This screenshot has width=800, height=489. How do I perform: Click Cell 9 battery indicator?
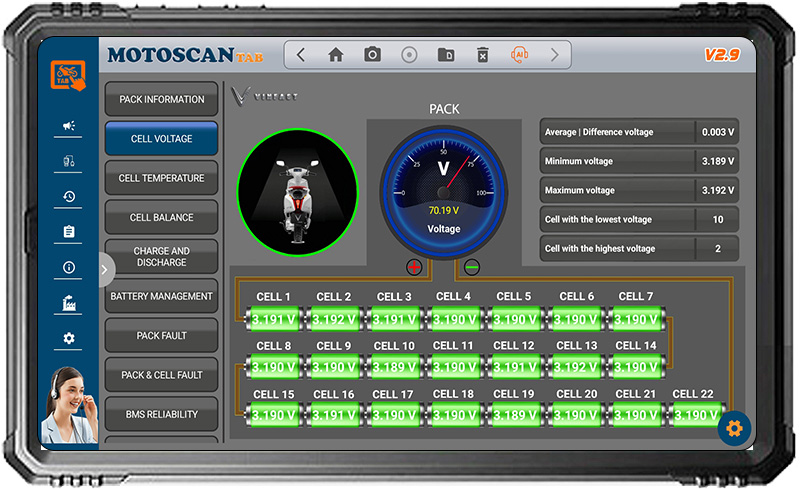(334, 367)
